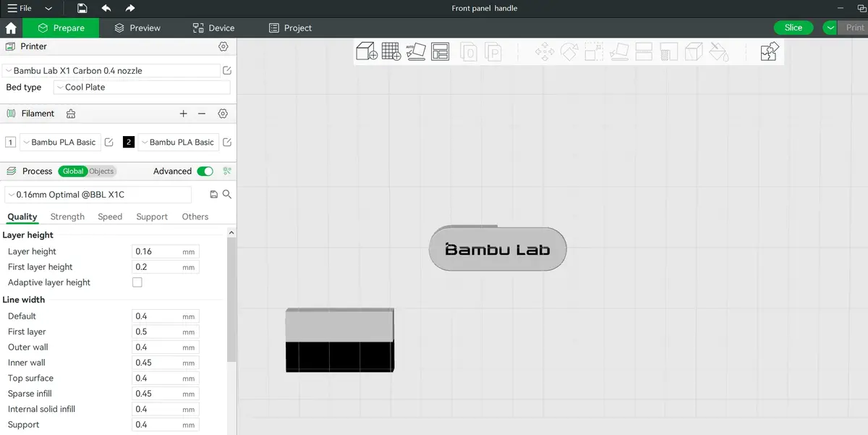868x435 pixels.
Task: Open the Speed settings tab
Action: pyautogui.click(x=110, y=216)
